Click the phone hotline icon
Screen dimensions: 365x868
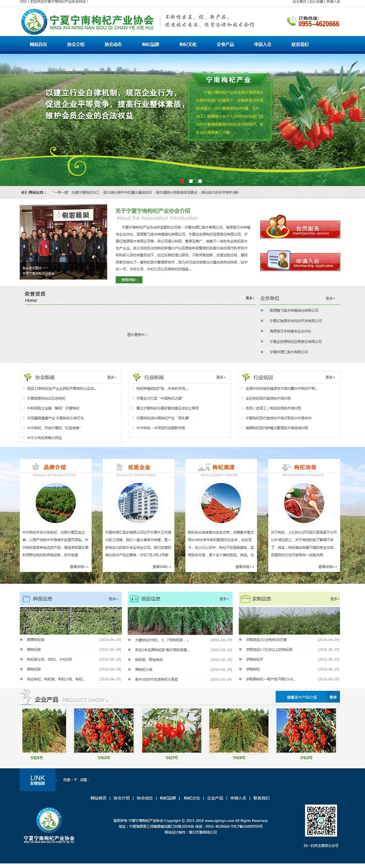(291, 21)
